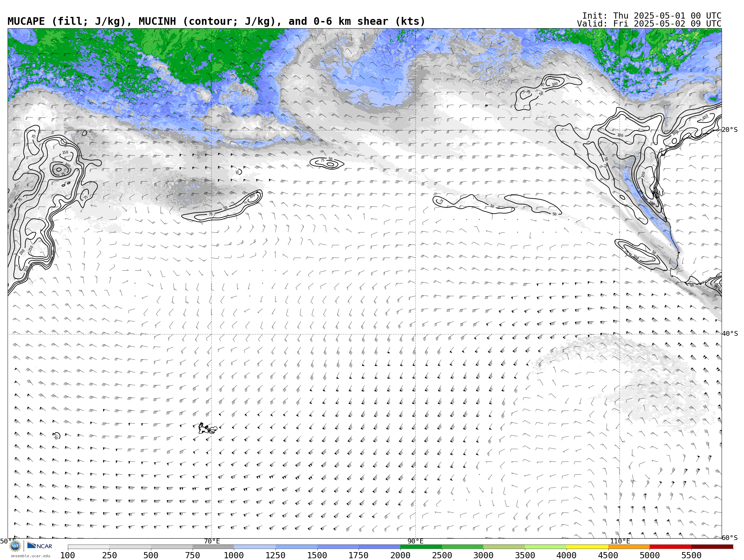This screenshot has height=560, width=744.
Task: Click the NCAR logo
Action: 40,546
